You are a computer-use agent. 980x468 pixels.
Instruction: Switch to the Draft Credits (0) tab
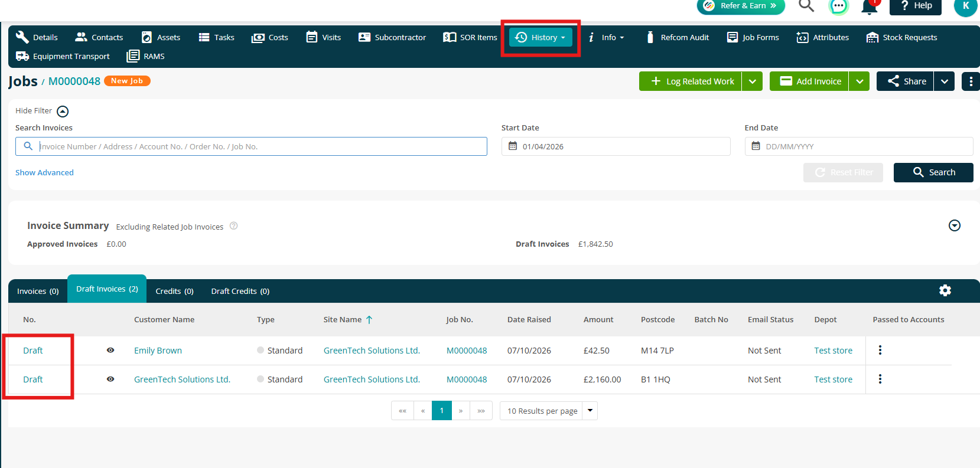(x=240, y=291)
